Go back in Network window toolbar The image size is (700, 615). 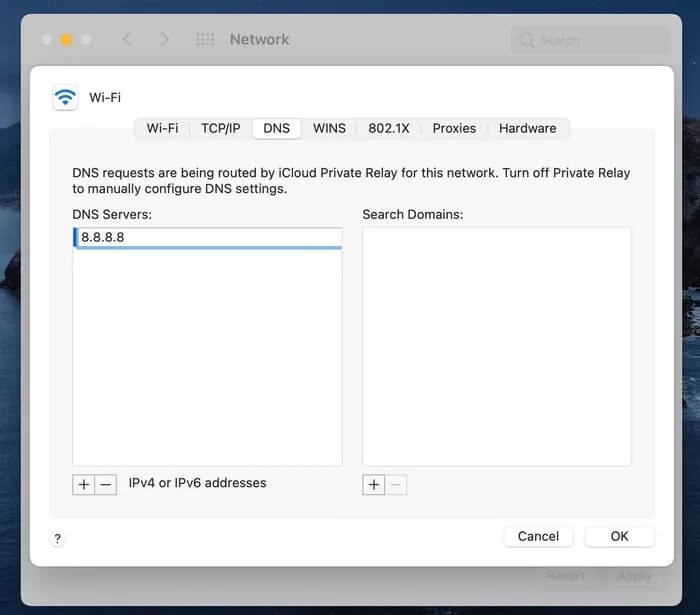coord(127,39)
